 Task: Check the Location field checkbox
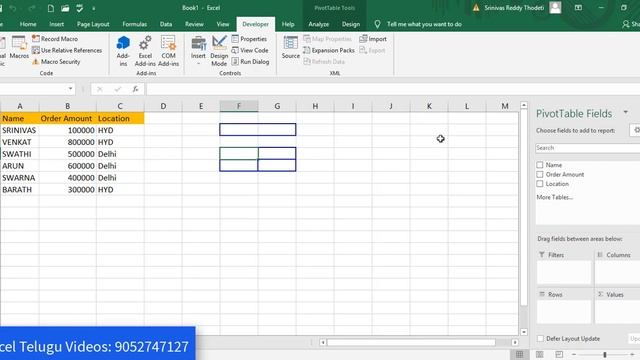coord(540,184)
